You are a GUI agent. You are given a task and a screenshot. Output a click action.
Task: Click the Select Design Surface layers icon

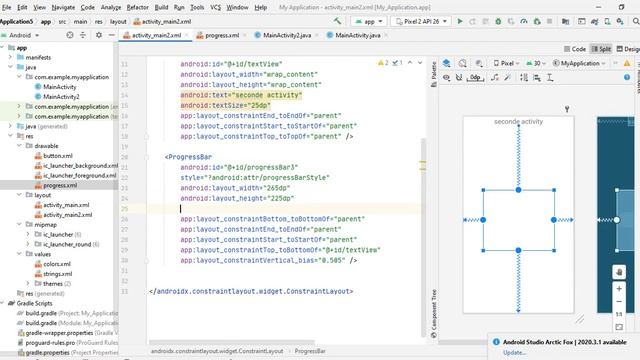[447, 63]
